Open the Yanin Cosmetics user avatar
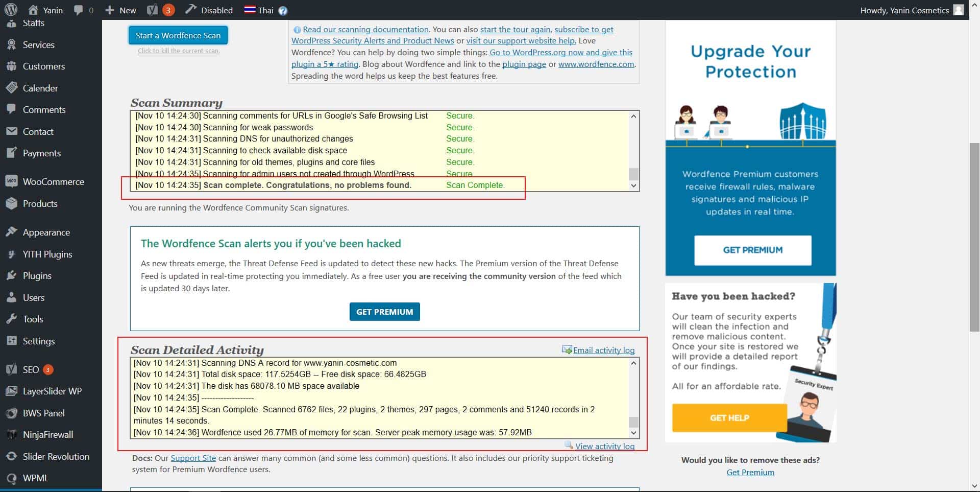The width and height of the screenshot is (980, 492). (959, 10)
